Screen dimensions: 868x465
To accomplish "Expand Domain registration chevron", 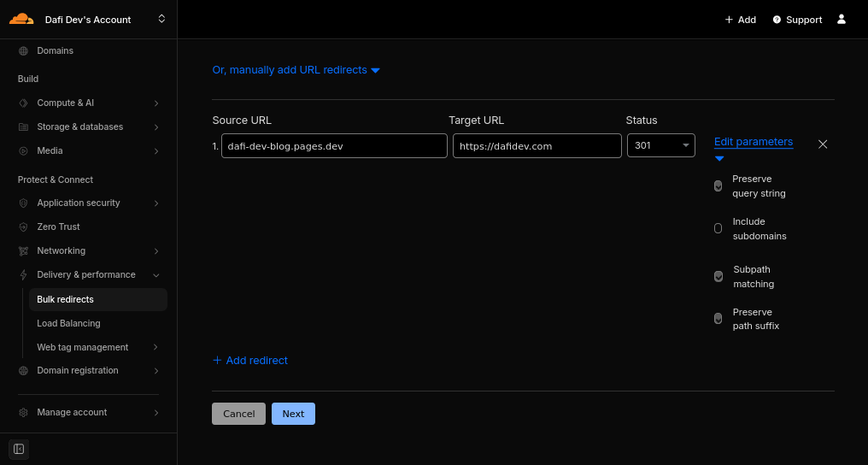I will (x=156, y=370).
